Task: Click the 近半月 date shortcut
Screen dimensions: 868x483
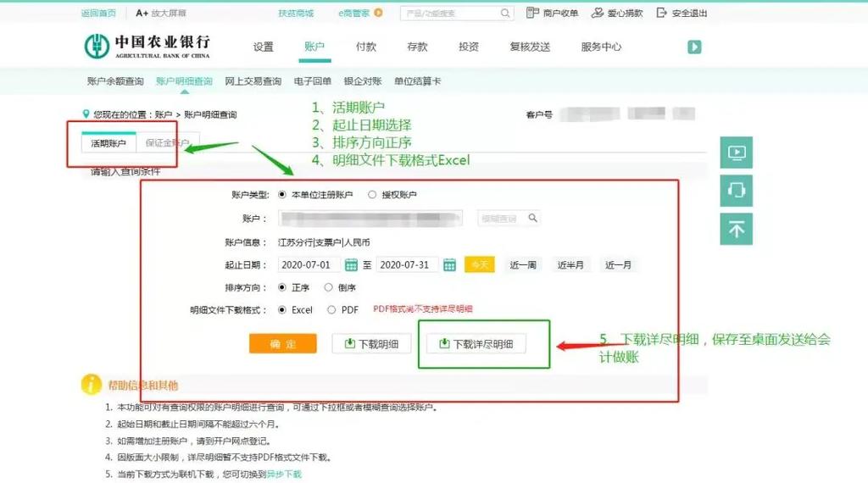Action: point(570,265)
